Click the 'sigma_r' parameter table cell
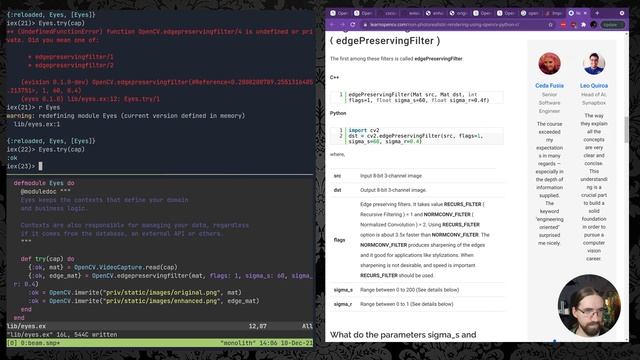640x360 pixels. tap(343, 304)
